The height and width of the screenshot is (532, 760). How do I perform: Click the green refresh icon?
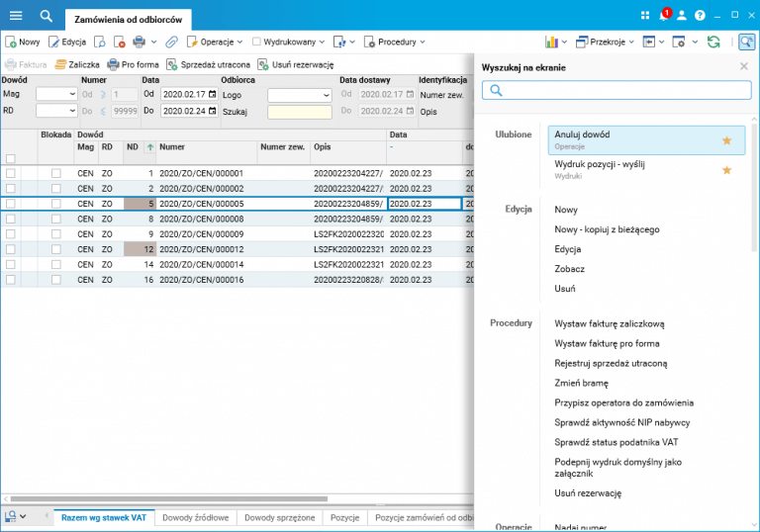[712, 43]
